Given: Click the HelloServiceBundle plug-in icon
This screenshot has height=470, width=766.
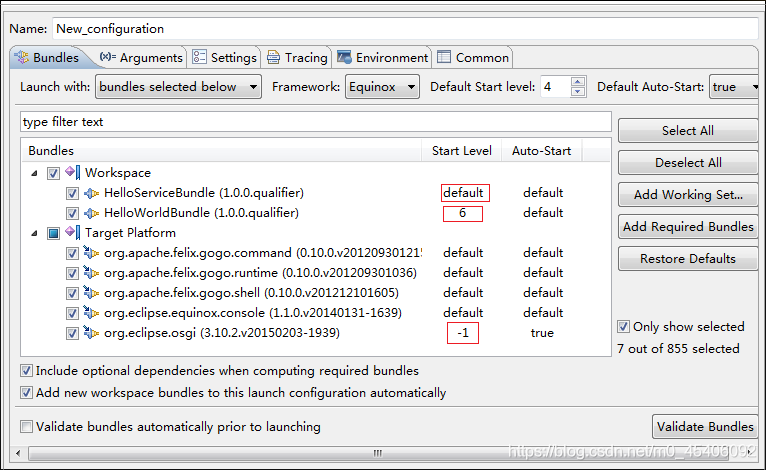Looking at the screenshot, I should click(x=91, y=193).
